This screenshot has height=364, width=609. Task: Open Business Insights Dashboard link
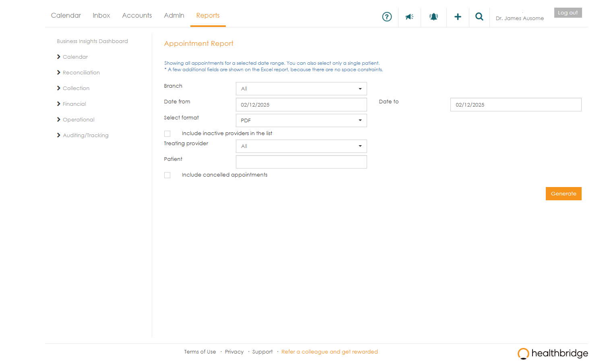tap(92, 41)
